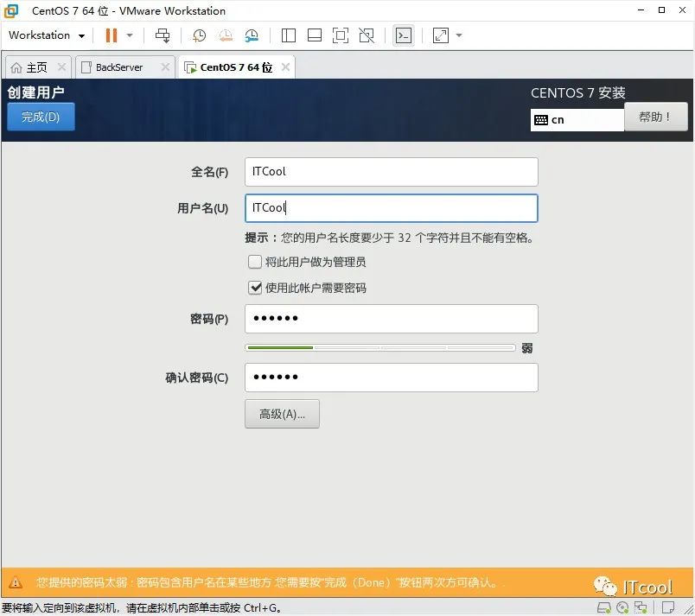The image size is (695, 616).
Task: Revert to the previous snapshot
Action: click(226, 35)
